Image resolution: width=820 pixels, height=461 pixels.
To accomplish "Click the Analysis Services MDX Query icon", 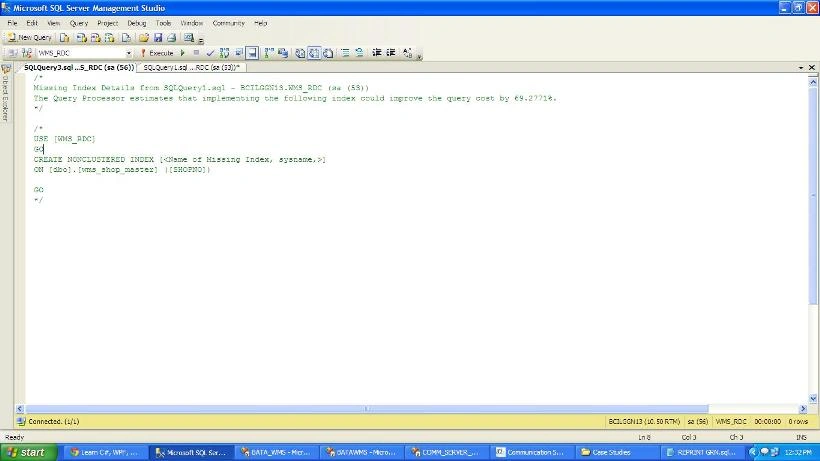I will point(81,38).
